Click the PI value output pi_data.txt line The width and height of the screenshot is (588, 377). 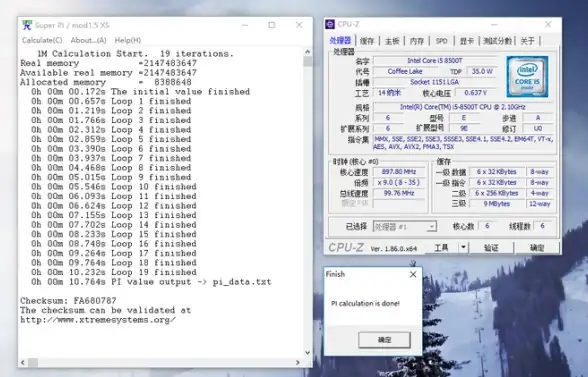(x=151, y=282)
